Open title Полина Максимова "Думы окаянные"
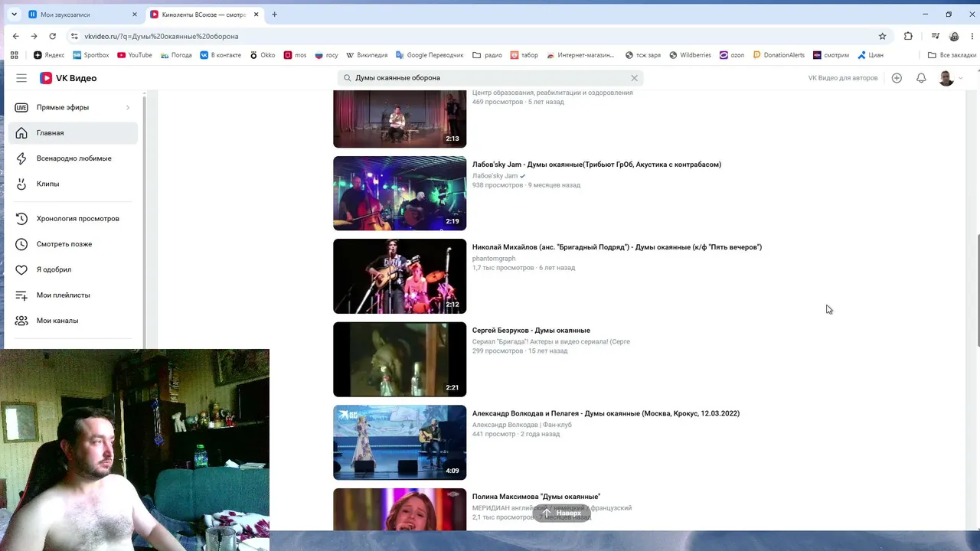This screenshot has width=980, height=551. (x=536, y=497)
